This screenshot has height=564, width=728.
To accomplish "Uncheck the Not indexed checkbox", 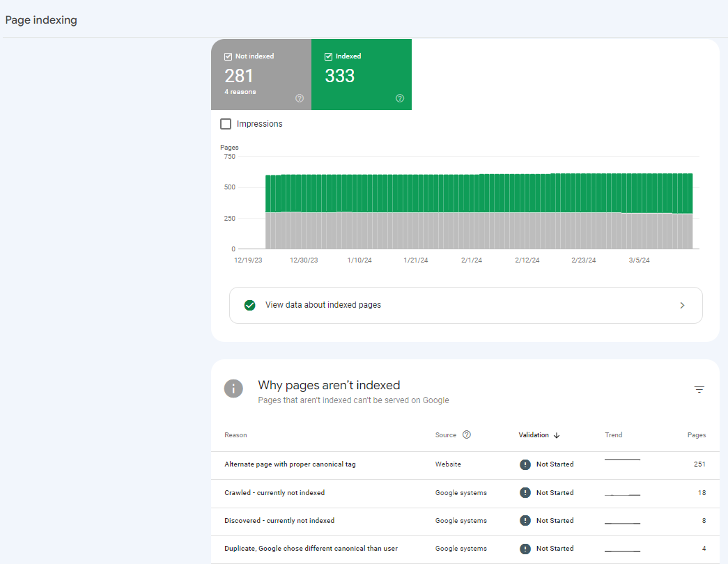I will pyautogui.click(x=229, y=56).
